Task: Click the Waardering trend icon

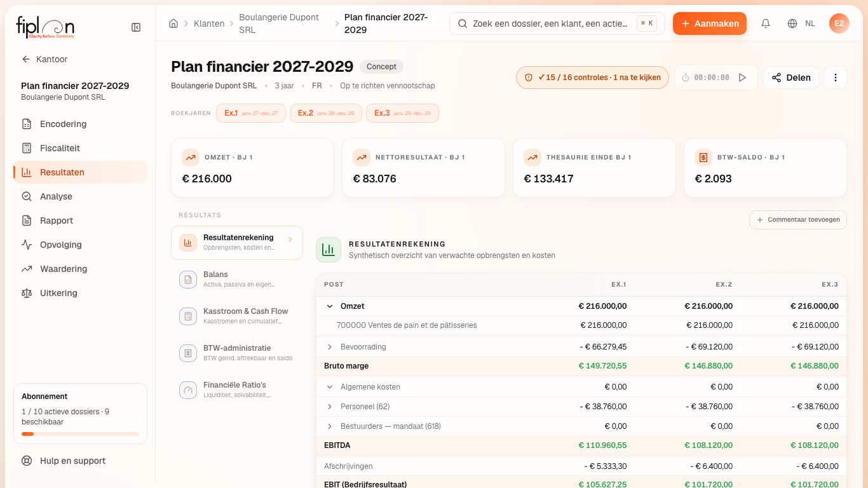Action: point(27,269)
